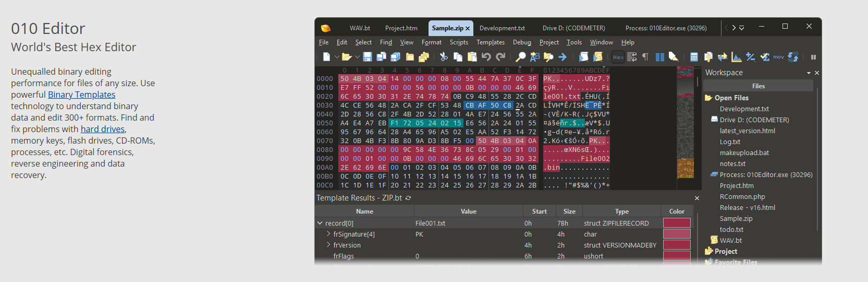Screen dimensions: 868x282
Task: Toggle the column display mode icon
Action: (659, 57)
